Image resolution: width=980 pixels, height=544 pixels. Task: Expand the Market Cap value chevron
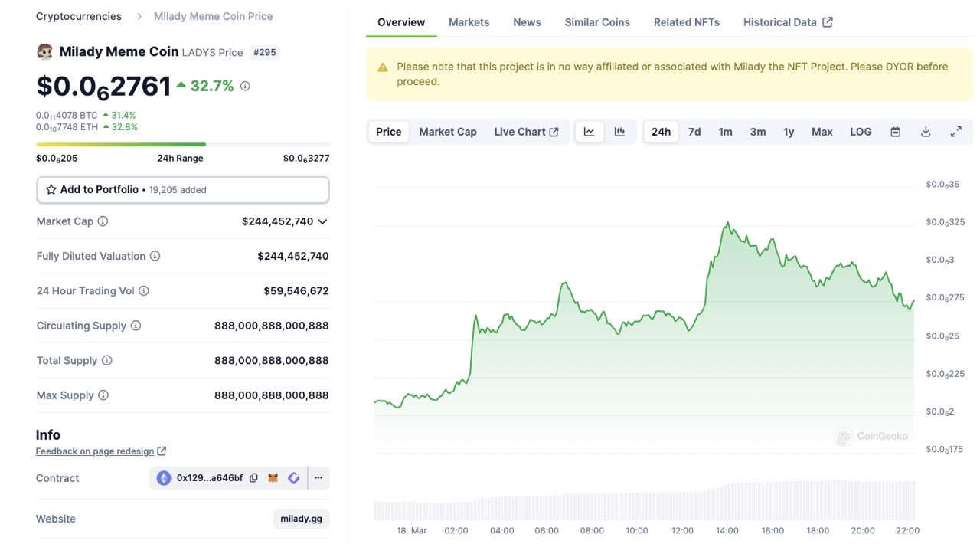[322, 221]
